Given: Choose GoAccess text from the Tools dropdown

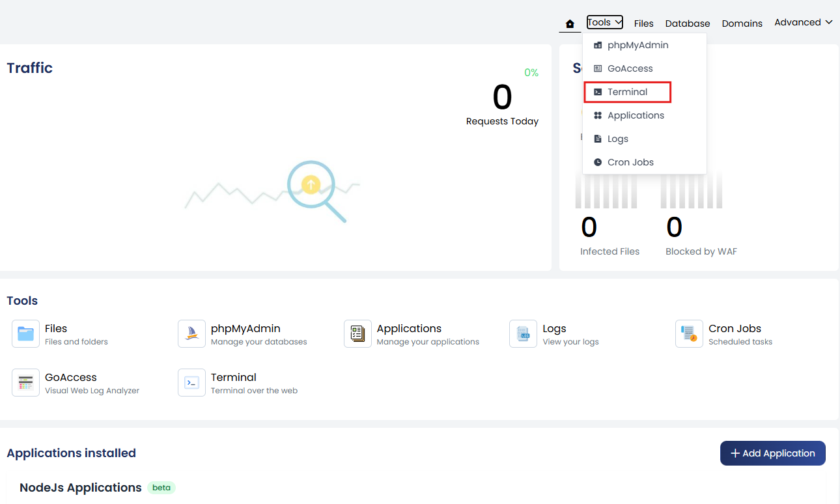Looking at the screenshot, I should click(x=630, y=68).
